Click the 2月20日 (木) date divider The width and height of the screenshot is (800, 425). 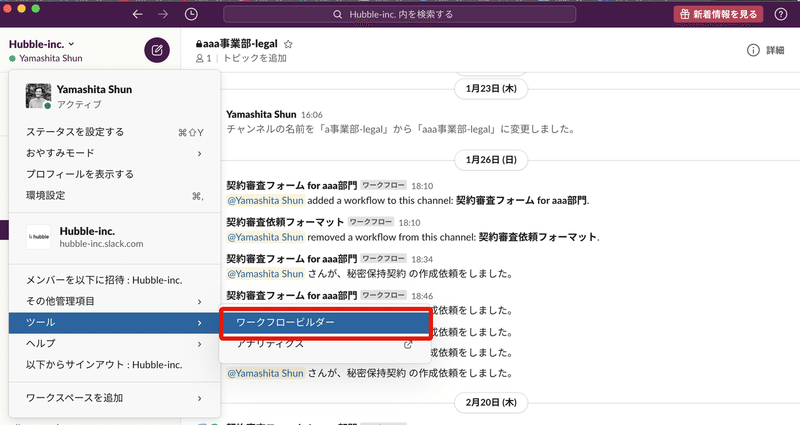click(x=491, y=402)
